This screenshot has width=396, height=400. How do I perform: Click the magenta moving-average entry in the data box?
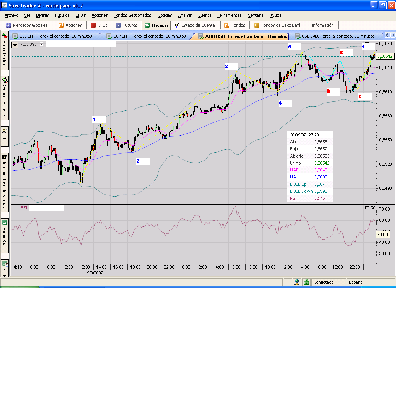(x=309, y=170)
